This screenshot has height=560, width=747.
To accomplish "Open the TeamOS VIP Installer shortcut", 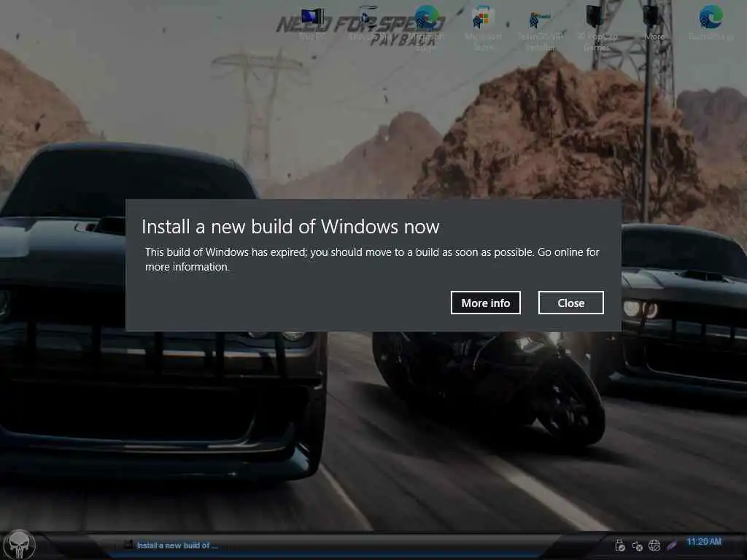I will (540, 29).
